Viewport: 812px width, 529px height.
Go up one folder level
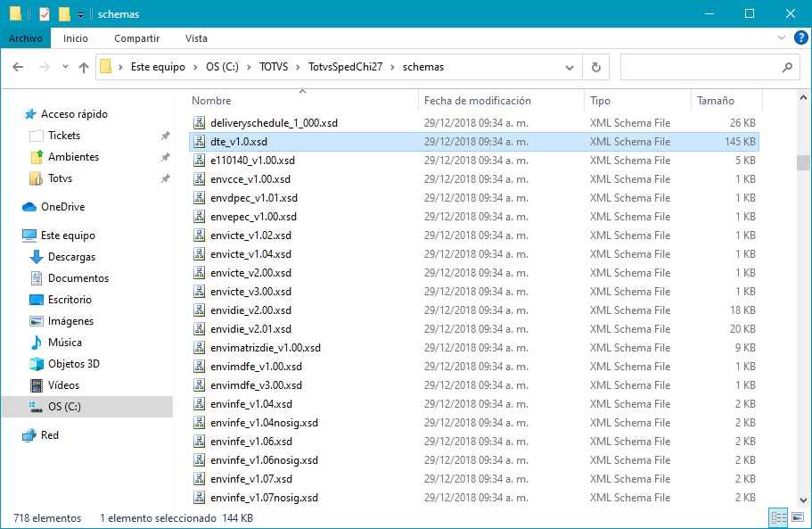click(84, 67)
